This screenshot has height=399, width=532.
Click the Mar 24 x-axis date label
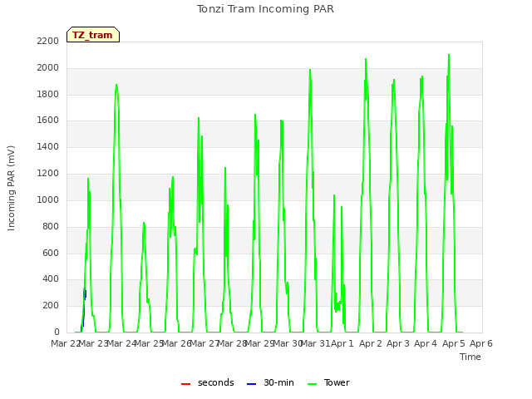121,343
